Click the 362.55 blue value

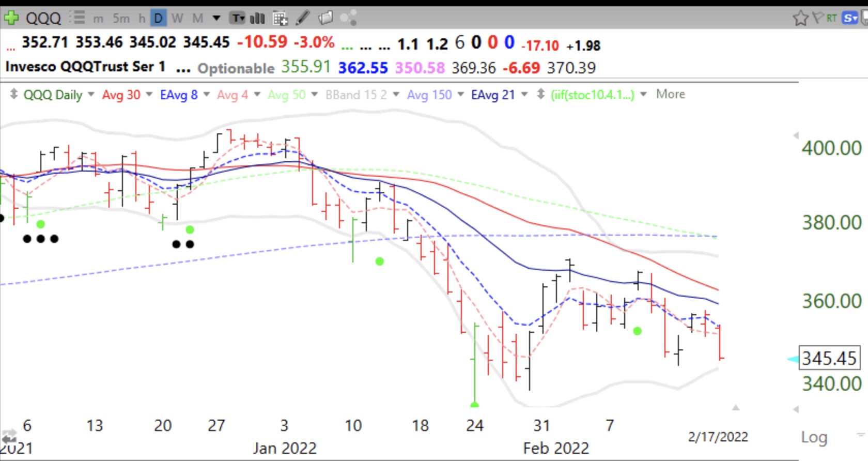pyautogui.click(x=363, y=68)
